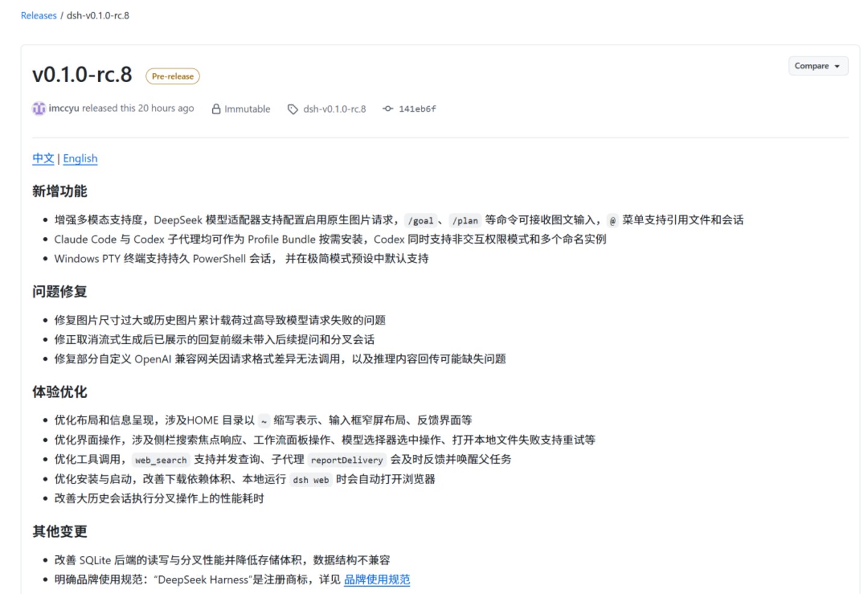Click the 改善 SQLite 后端 bullet line
This screenshot has height=594, width=868.
(222, 560)
